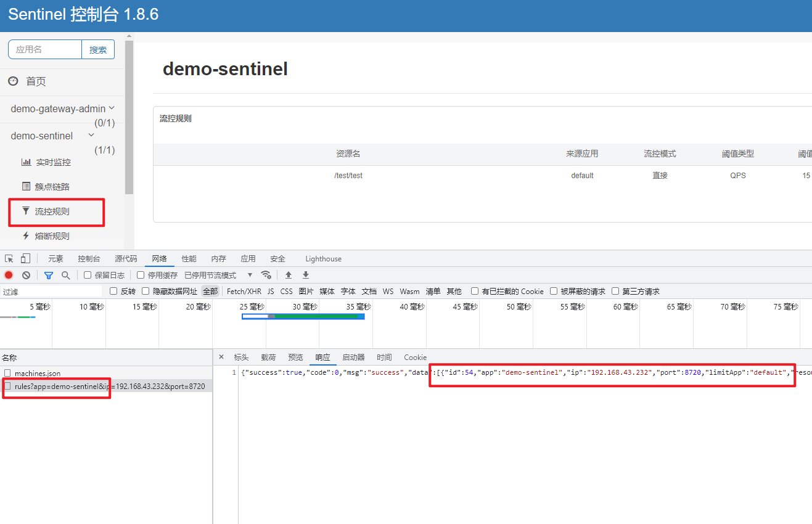Toggle the network filter funnel icon
812x524 pixels.
coord(49,275)
